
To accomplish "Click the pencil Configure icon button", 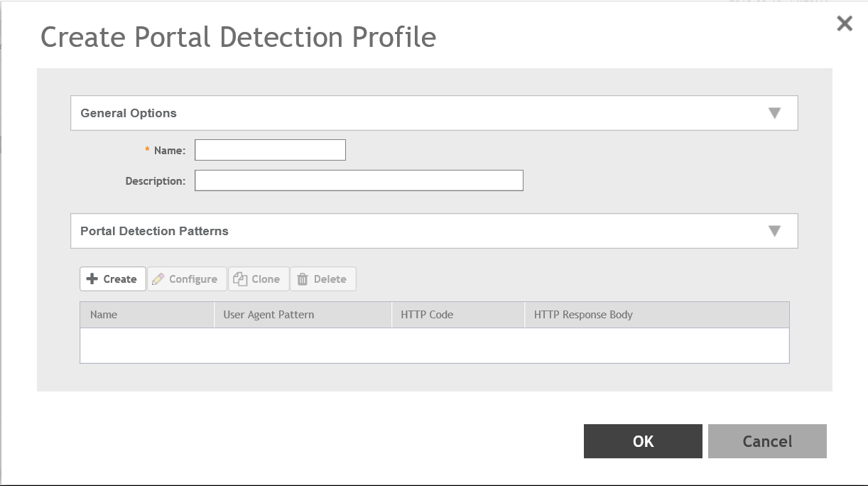I will tap(158, 279).
